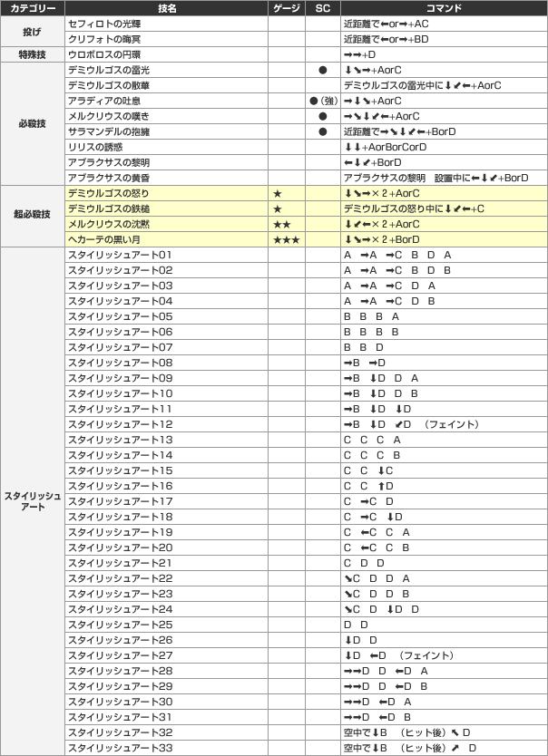Click move name メルクリウスの沈黙
The width and height of the screenshot is (548, 756).
click(x=109, y=224)
